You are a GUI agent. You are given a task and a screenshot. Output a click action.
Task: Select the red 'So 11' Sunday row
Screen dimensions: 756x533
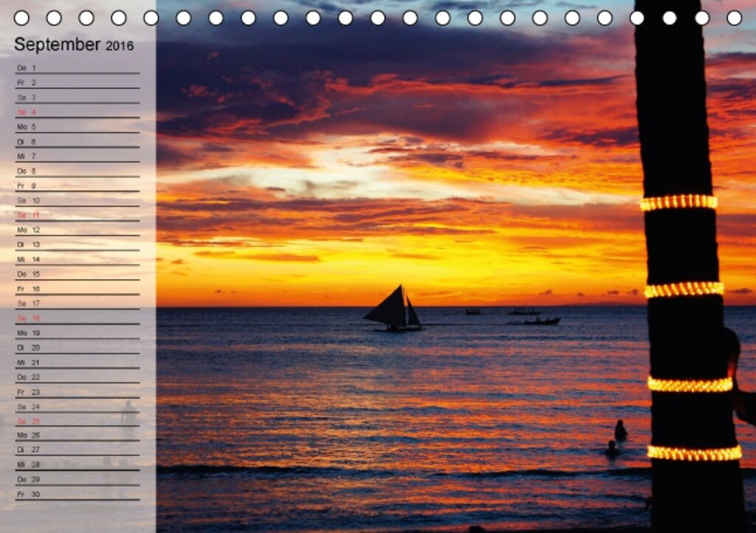[x=77, y=215]
